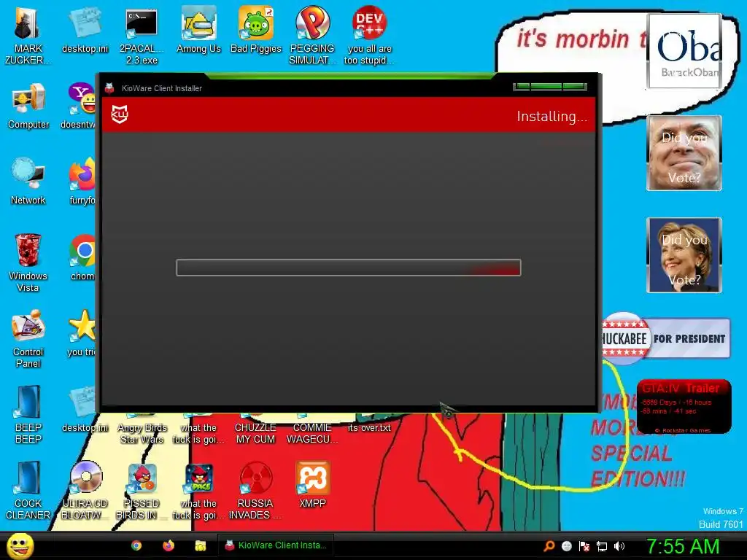
Task: Select the yellow star 'you tri' shortcut
Action: click(82, 332)
